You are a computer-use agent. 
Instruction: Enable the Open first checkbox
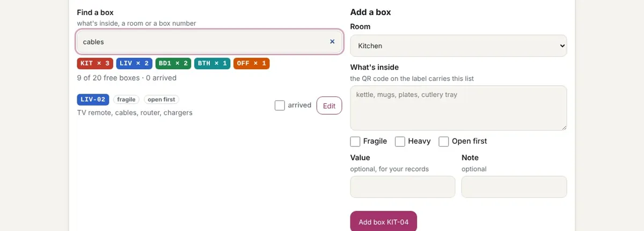[444, 141]
